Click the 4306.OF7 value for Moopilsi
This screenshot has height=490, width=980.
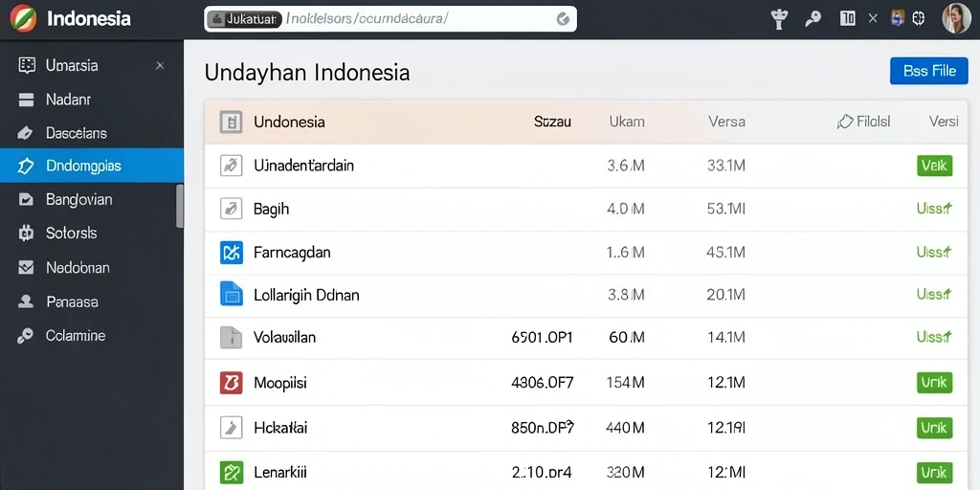click(542, 383)
